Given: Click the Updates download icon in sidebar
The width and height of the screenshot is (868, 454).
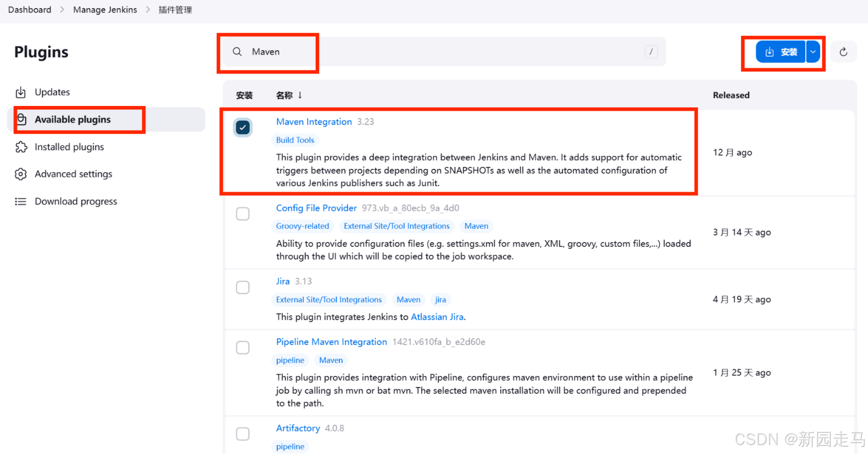Looking at the screenshot, I should [x=20, y=92].
